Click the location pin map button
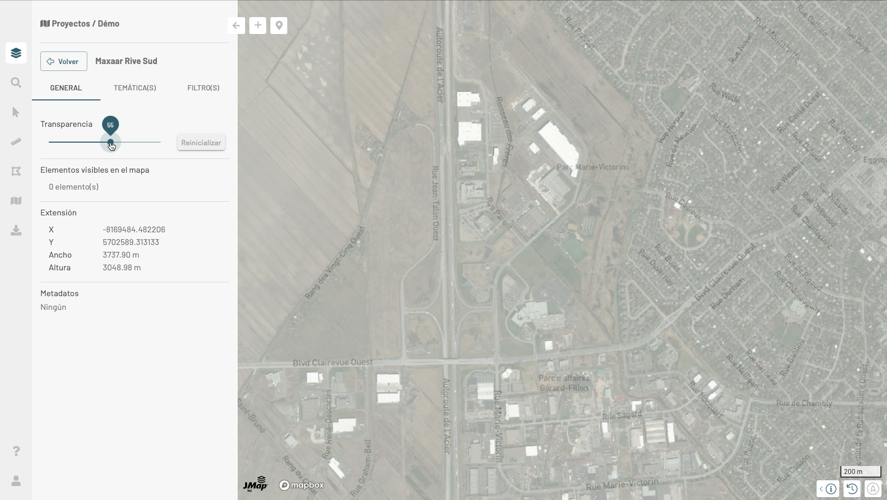This screenshot has height=500, width=887. tap(279, 25)
